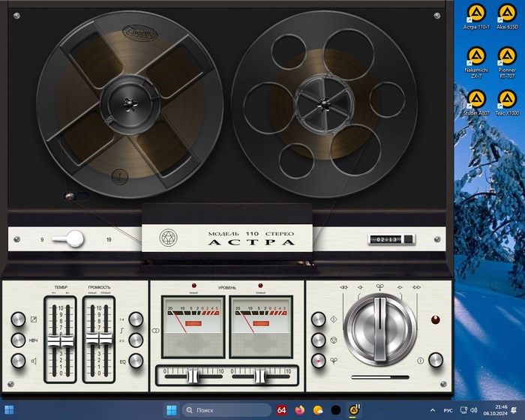Open the Akai 635D desktop shortcut

tap(507, 16)
